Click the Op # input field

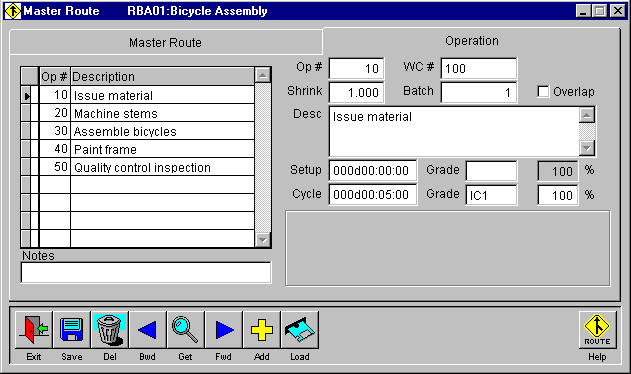356,68
